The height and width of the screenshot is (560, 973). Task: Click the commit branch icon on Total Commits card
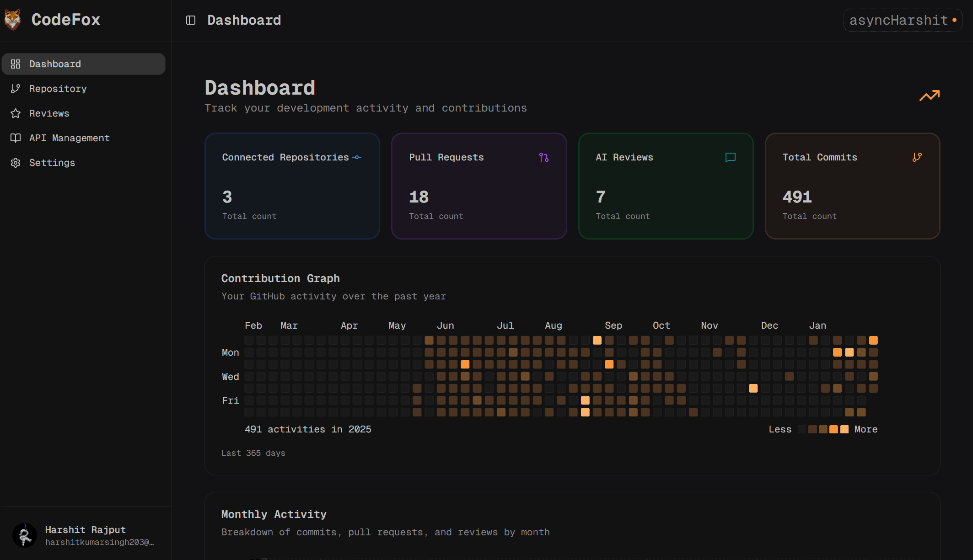(917, 157)
